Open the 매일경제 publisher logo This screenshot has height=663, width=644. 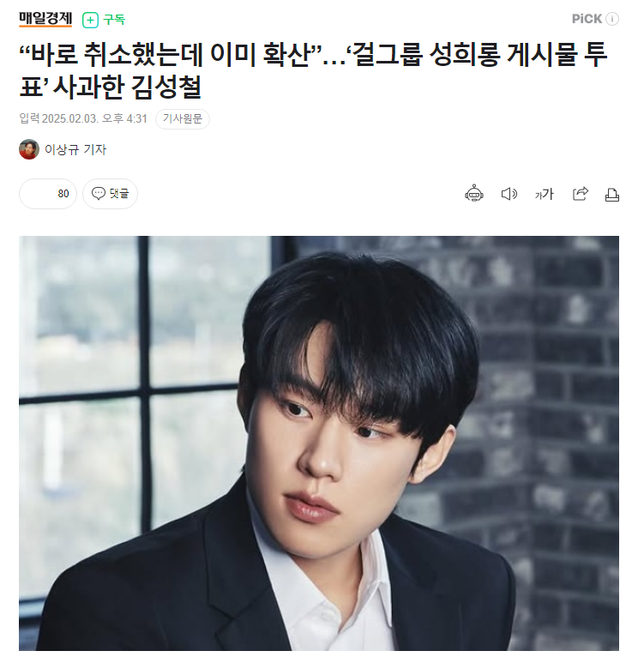tap(45, 19)
